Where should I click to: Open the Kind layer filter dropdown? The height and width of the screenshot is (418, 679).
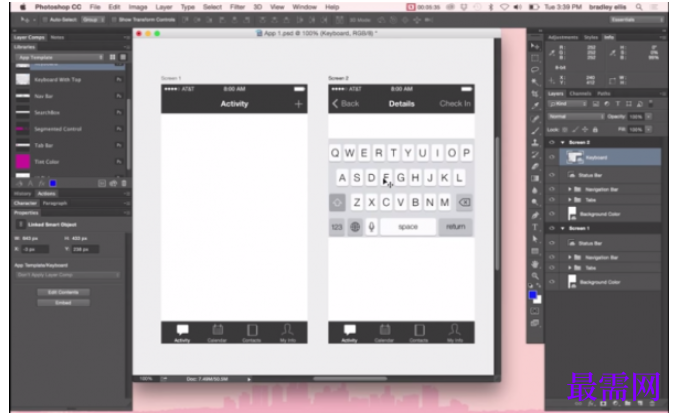[x=567, y=104]
